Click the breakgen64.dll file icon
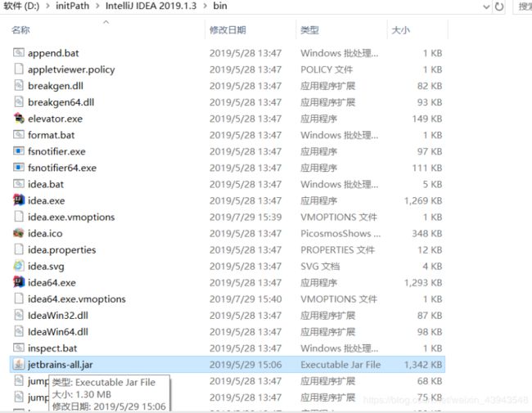Image resolution: width=532 pixels, height=413 pixels. click(19, 101)
